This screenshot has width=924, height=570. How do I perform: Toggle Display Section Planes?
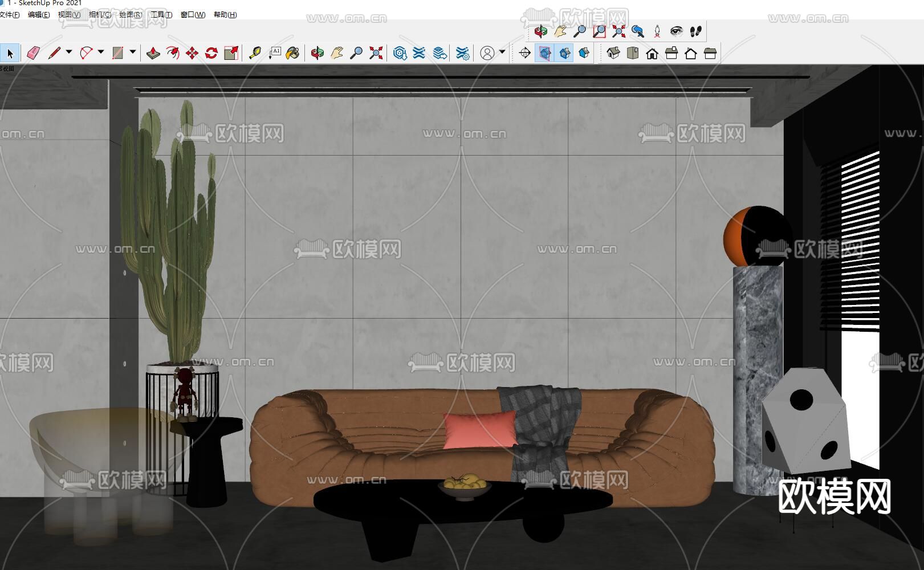(545, 53)
